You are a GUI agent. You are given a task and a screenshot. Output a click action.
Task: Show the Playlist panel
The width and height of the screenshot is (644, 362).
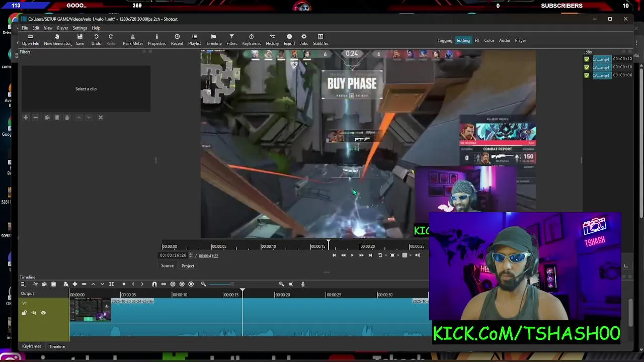194,40
